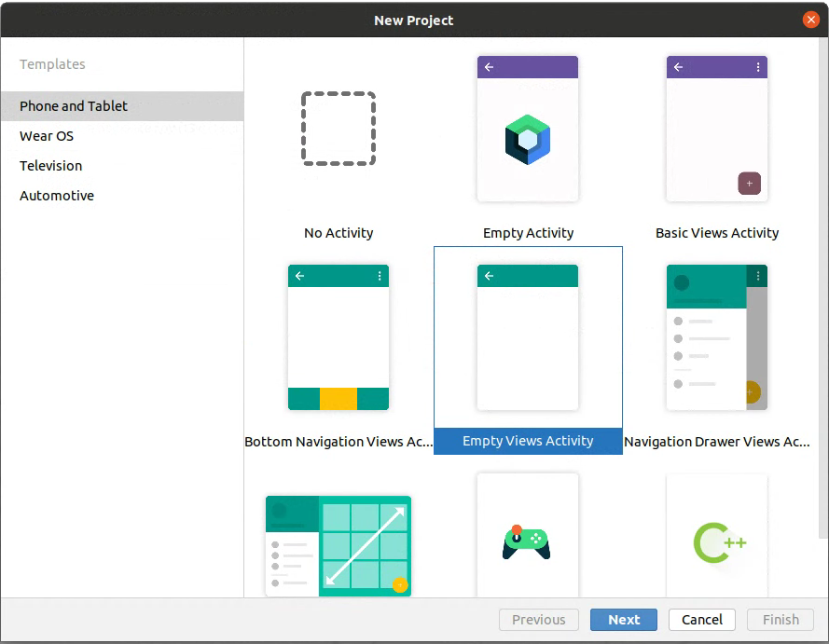Viewport: 829px width, 644px height.
Task: Open the Phone and Tablet category
Action: [x=74, y=106]
